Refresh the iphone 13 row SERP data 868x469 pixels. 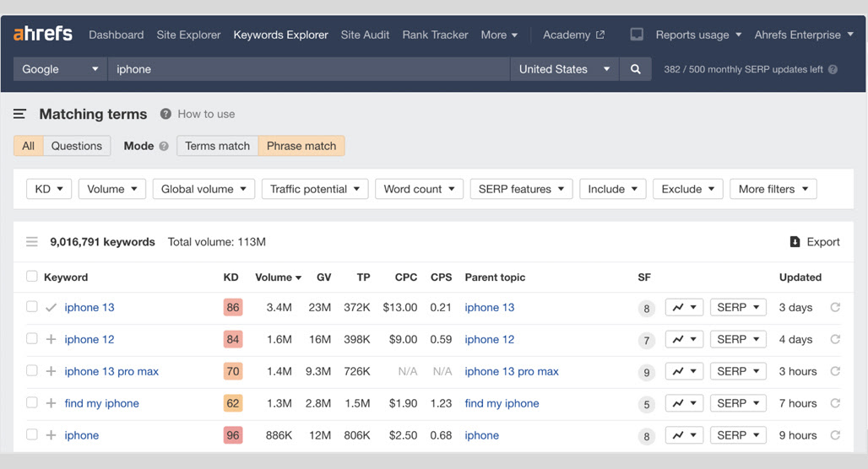(835, 307)
